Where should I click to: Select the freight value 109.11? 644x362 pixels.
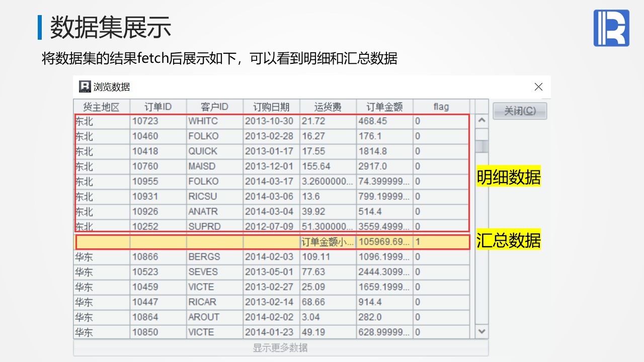tap(328, 257)
